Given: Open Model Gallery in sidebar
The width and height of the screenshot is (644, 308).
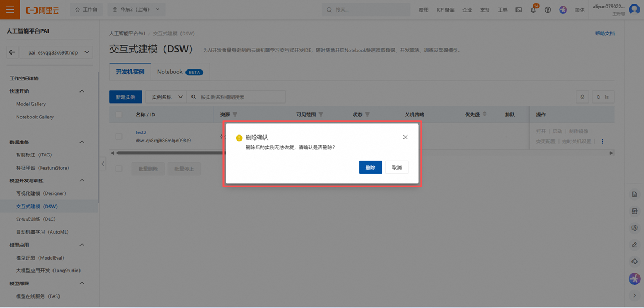Looking at the screenshot, I should [31, 104].
